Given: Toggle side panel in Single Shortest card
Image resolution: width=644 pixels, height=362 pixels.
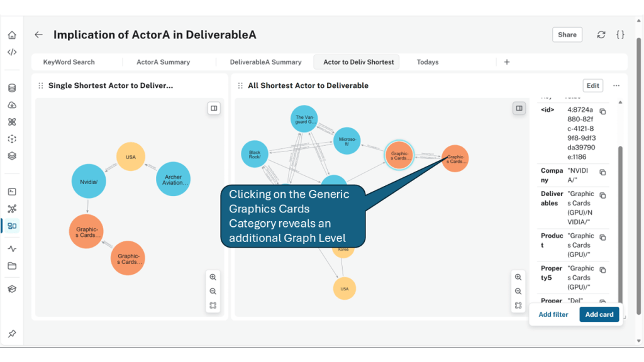Looking at the screenshot, I should click(x=214, y=108).
